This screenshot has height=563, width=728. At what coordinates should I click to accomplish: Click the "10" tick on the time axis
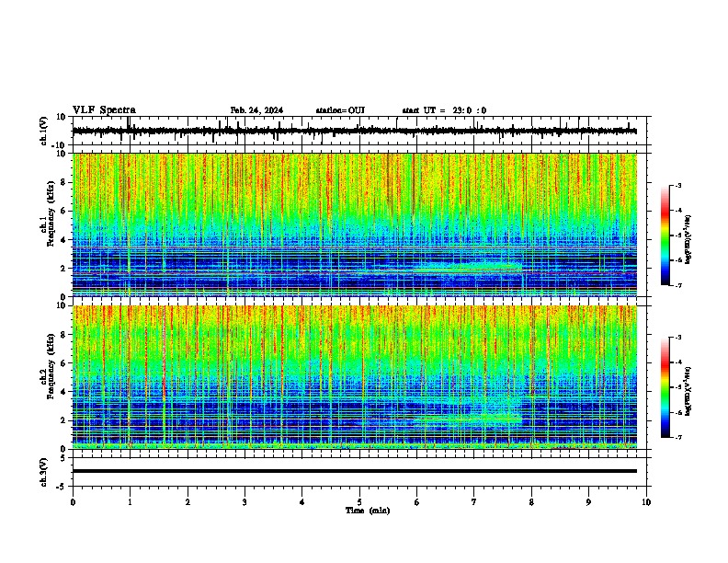646,502
